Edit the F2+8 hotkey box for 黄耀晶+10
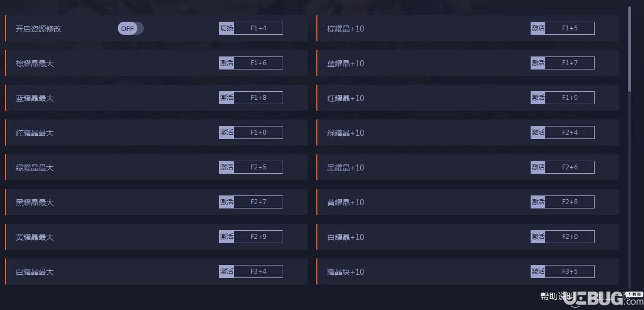This screenshot has width=644, height=310. [570, 202]
